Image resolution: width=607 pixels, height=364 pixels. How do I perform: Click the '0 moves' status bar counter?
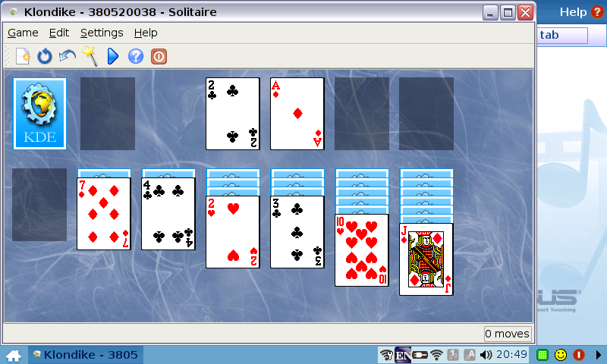click(508, 334)
